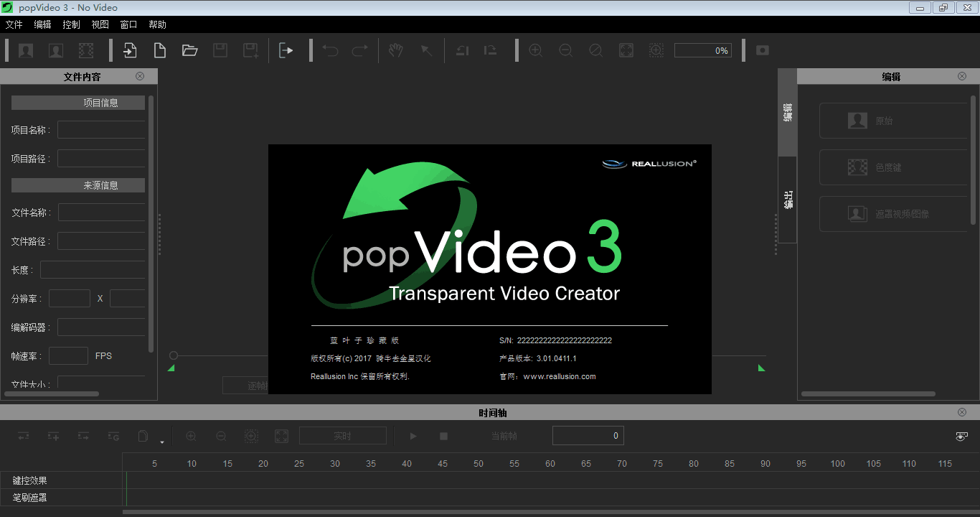Click the original video view icon in top toolbar
980x517 pixels.
tap(26, 50)
